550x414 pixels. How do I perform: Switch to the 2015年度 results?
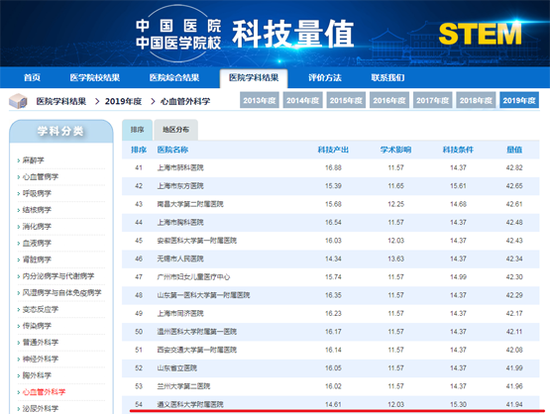[346, 100]
